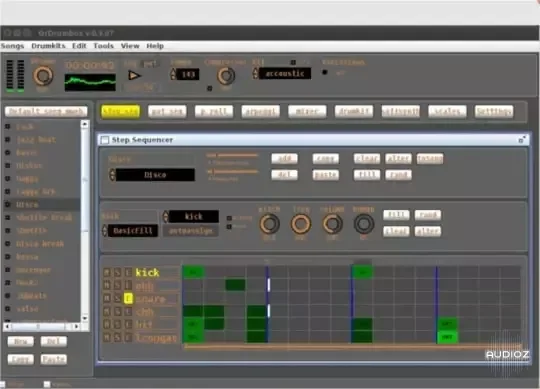Mute the chh track with M
Image resolution: width=540 pixels, height=389 pixels.
(107, 312)
